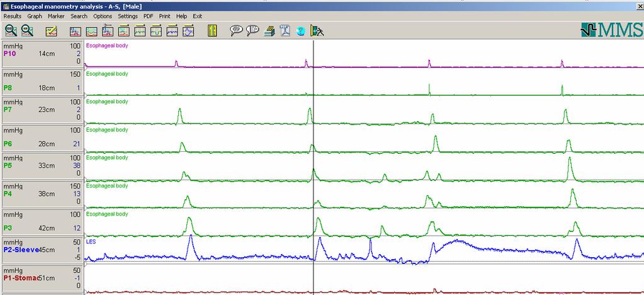This screenshot has height=295, width=644.
Task: Open the Search menu
Action: point(79,16)
